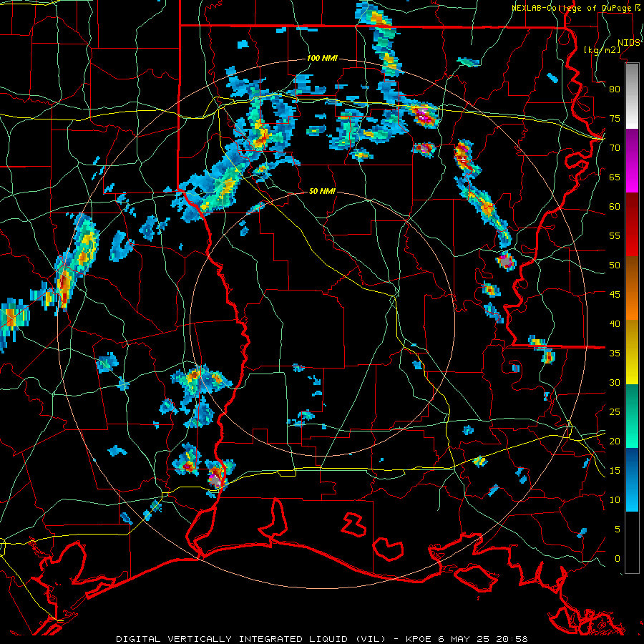Click the gray-white top segment of color bar
This screenshot has height=644, width=644.
(x=632, y=96)
